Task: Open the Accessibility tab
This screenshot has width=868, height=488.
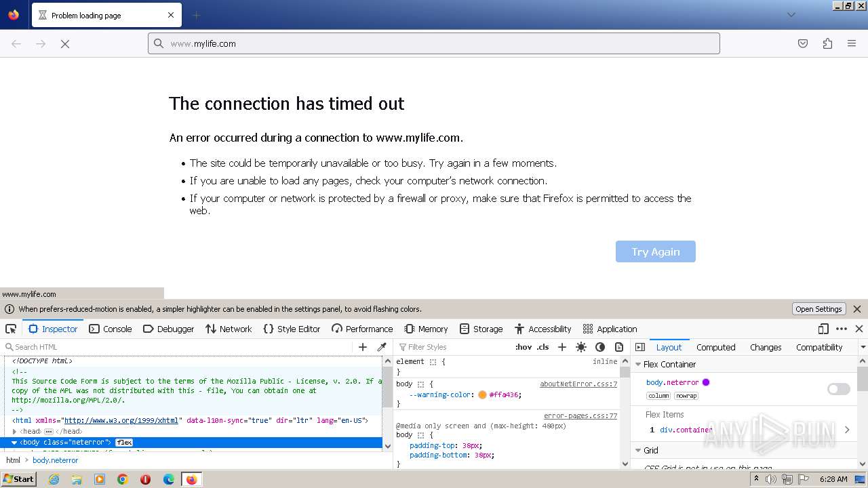Action: click(x=542, y=329)
